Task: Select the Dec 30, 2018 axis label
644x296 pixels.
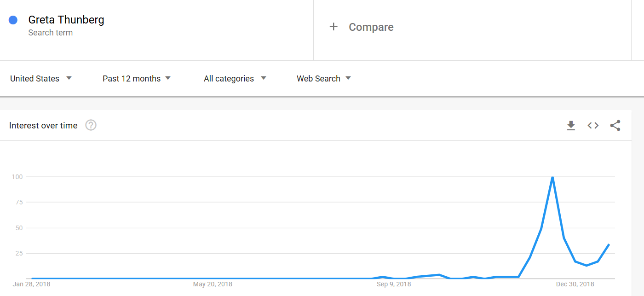Action: pos(575,284)
